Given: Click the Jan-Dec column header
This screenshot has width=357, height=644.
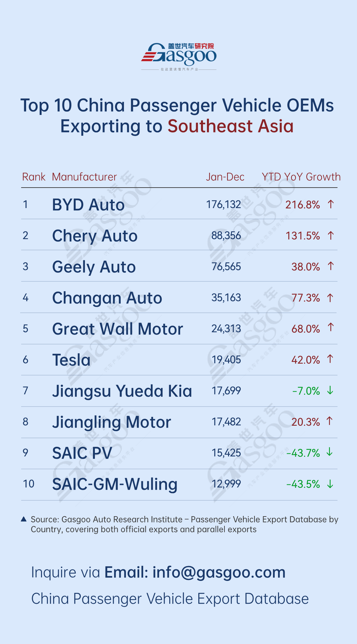Looking at the screenshot, I should click(225, 177).
